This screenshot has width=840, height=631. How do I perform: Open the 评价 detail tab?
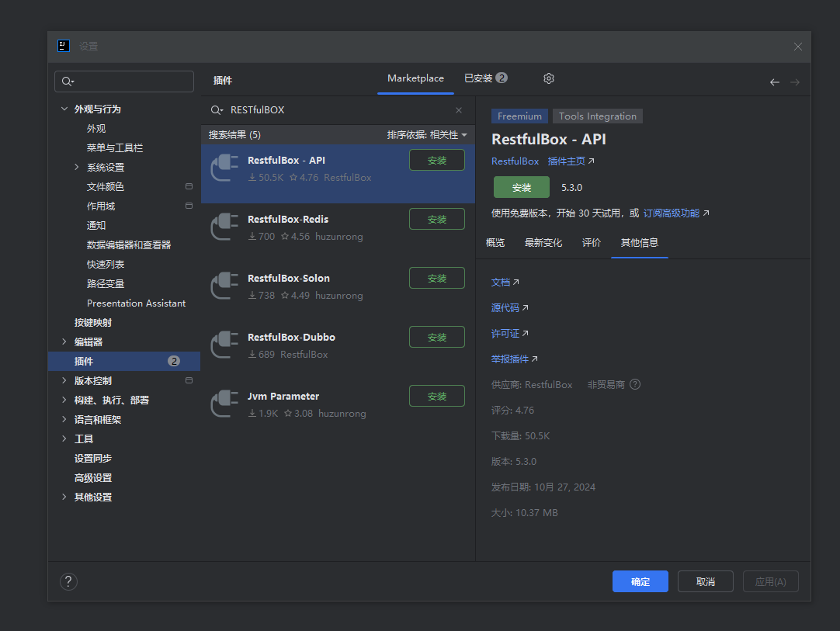point(592,243)
